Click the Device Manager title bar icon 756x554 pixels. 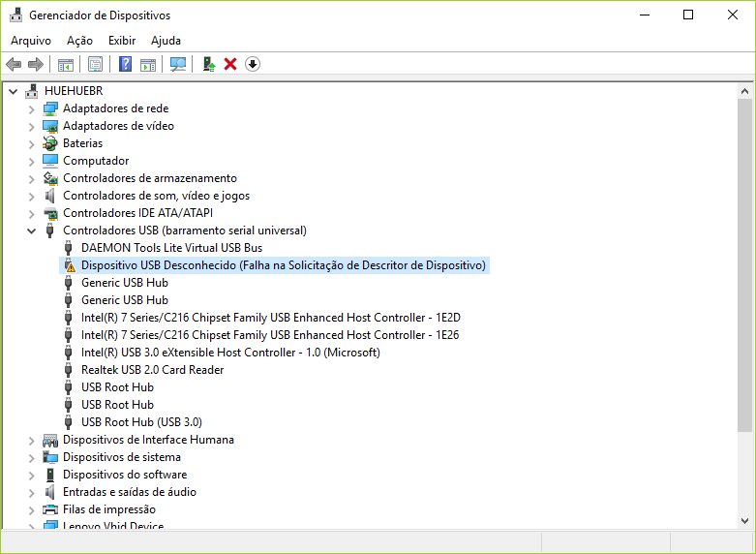coord(15,15)
